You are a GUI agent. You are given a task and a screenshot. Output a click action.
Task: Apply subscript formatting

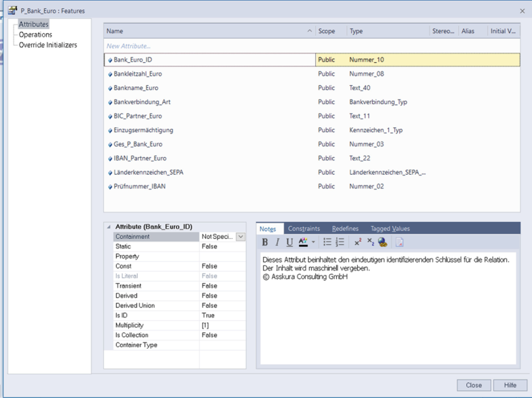point(371,242)
